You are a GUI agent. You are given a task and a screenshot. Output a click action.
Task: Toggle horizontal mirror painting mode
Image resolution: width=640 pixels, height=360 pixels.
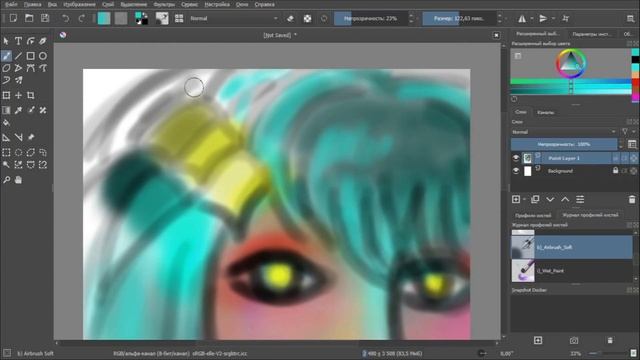pos(522,18)
